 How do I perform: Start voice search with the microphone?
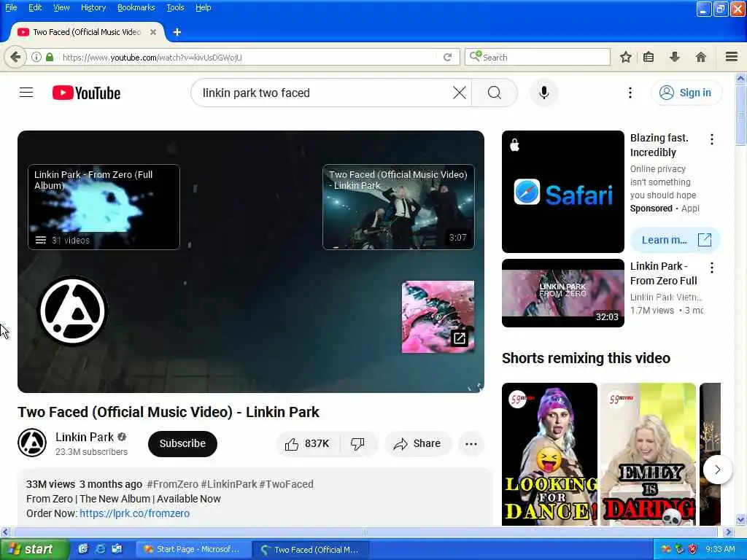pos(544,93)
